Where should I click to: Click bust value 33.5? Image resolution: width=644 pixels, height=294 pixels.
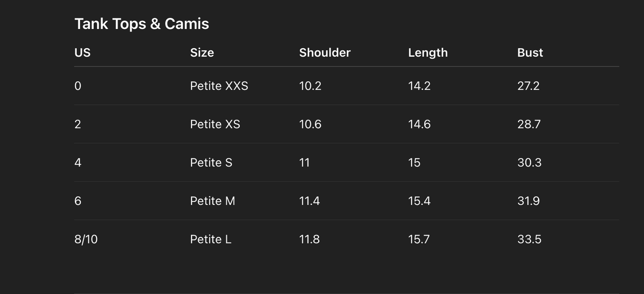(x=529, y=239)
